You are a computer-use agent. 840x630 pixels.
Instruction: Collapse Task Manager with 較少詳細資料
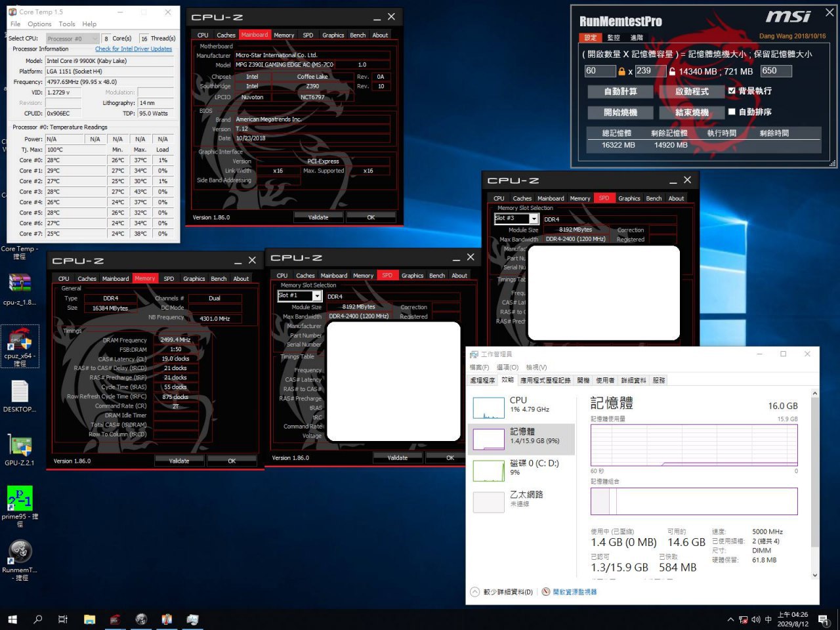(x=501, y=592)
